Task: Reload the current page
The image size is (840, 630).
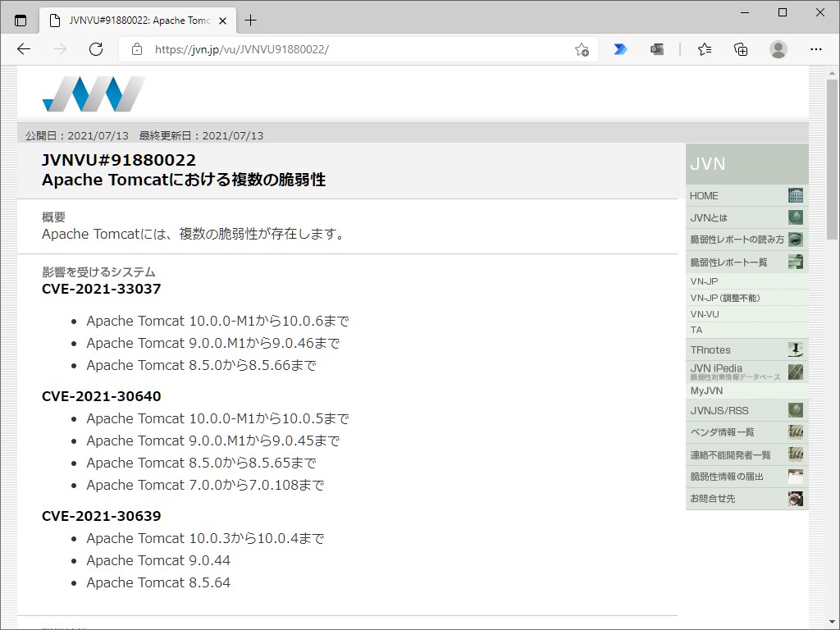Action: pos(96,49)
